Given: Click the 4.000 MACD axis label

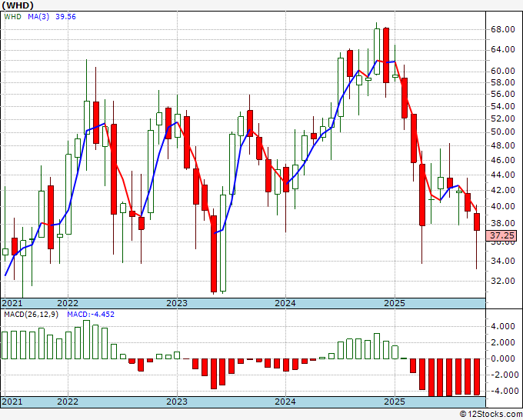Looking at the screenshot, I should point(503,326).
